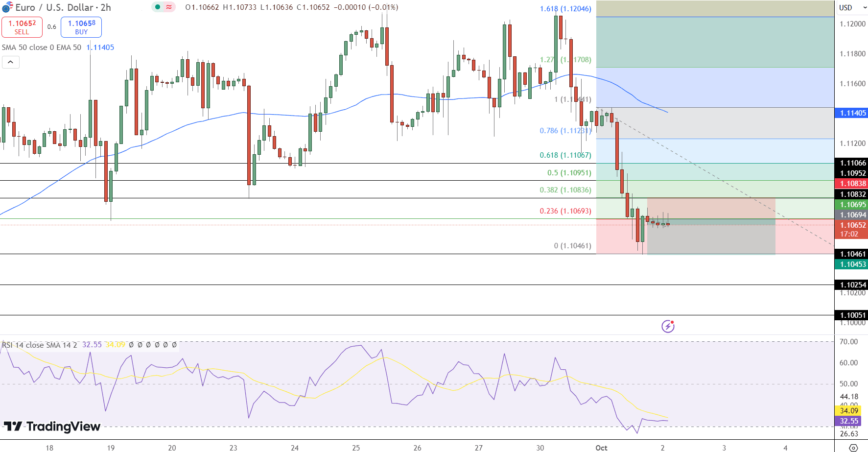
Task: Click the 0.786 (1.11231) Fibonacci label
Action: point(565,131)
